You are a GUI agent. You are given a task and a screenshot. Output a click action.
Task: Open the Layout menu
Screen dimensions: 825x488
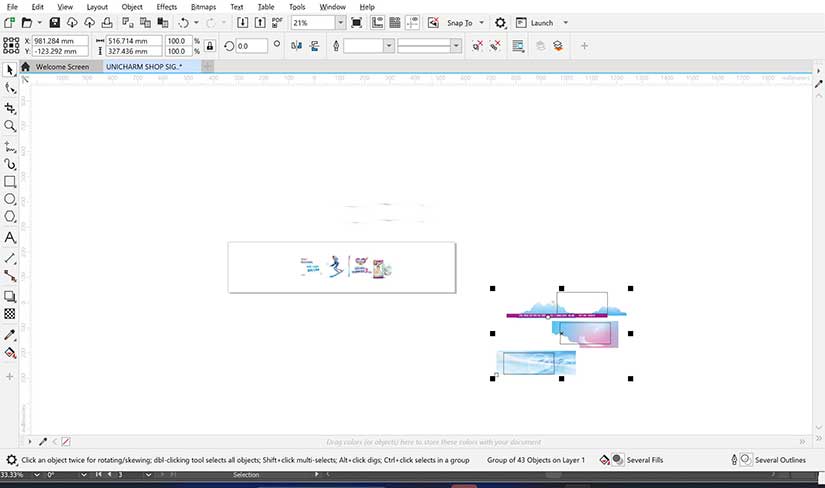tap(97, 7)
